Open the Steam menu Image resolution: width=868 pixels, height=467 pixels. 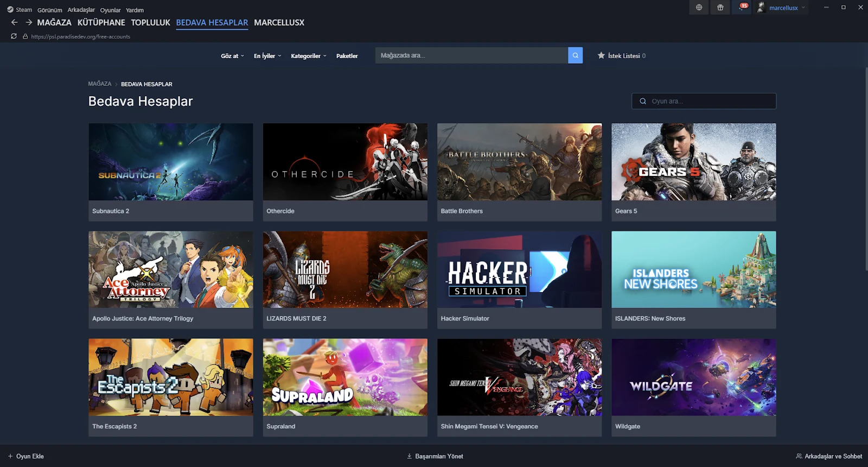pyautogui.click(x=24, y=10)
